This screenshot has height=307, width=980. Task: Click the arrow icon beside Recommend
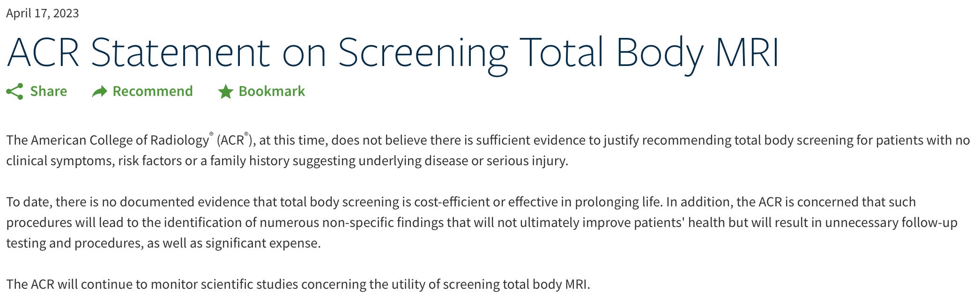(x=99, y=92)
